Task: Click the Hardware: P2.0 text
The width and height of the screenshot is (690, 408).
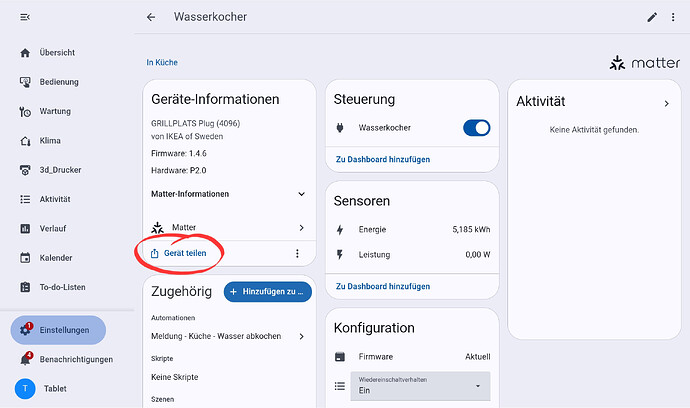Action: click(x=179, y=171)
